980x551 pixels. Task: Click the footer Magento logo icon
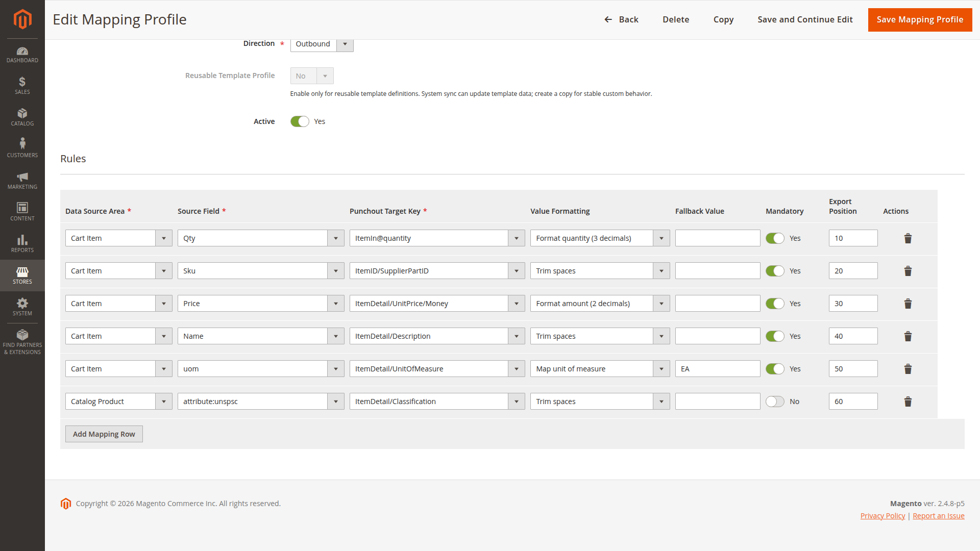click(x=66, y=504)
